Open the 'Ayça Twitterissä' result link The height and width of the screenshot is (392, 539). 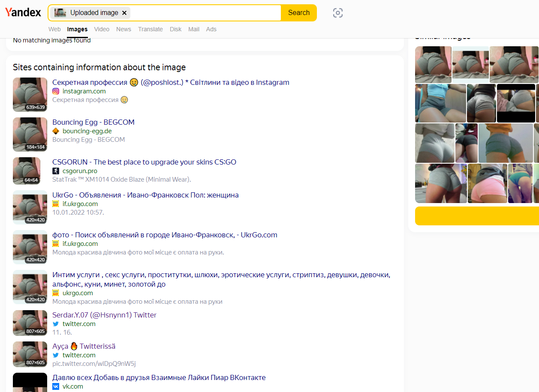pyautogui.click(x=84, y=346)
